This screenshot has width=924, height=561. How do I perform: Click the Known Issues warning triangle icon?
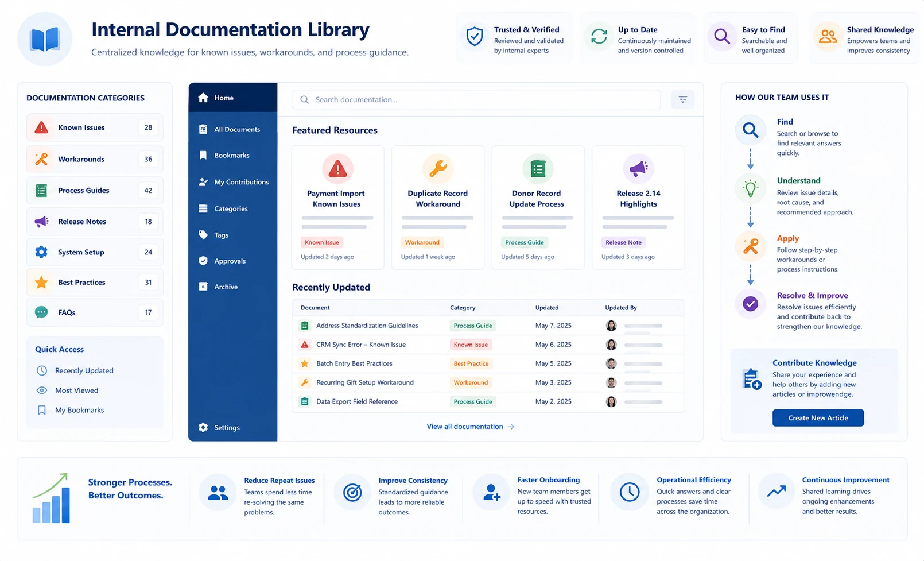tap(41, 127)
